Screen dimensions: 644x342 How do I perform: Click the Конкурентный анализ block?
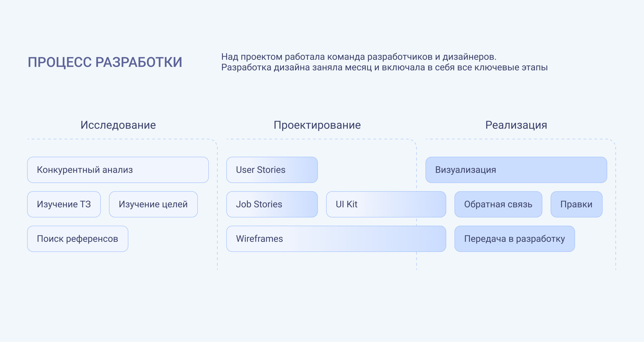tap(118, 170)
